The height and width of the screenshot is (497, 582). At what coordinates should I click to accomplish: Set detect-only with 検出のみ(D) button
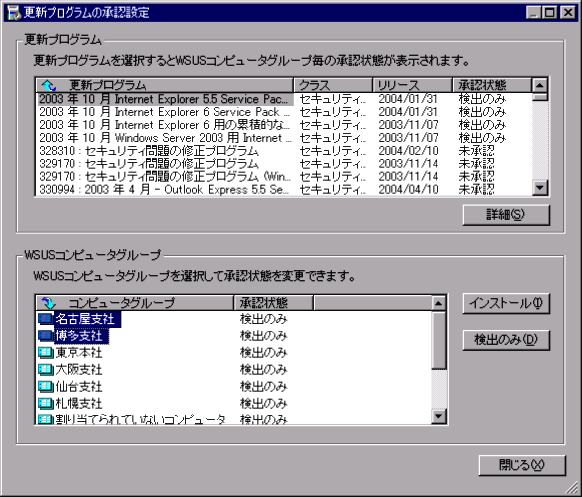point(506,340)
